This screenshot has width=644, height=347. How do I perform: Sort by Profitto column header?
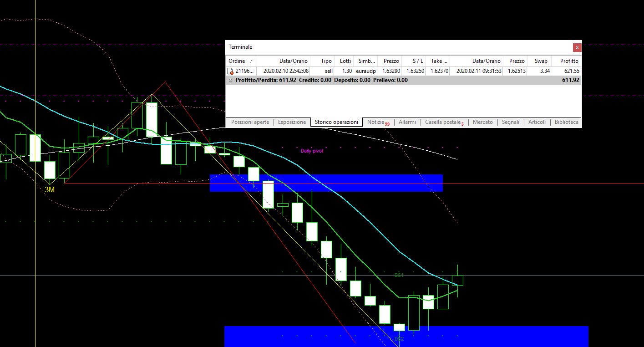[x=567, y=61]
